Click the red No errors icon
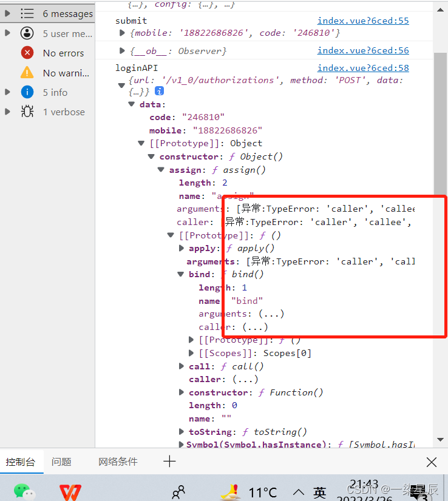 pos(27,53)
